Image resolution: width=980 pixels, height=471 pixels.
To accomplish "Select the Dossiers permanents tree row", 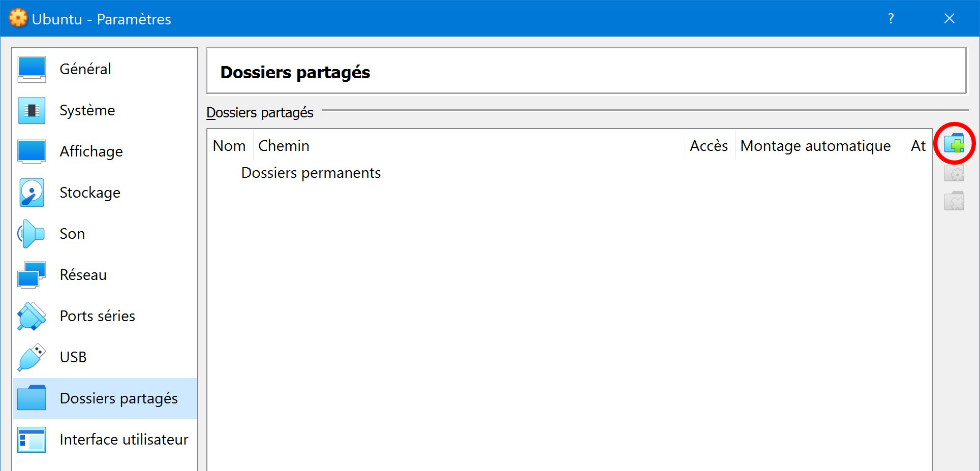I will point(570,173).
